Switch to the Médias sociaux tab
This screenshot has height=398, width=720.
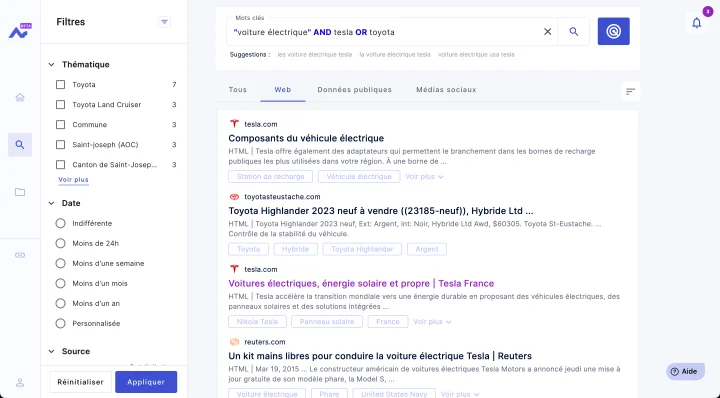tap(446, 90)
